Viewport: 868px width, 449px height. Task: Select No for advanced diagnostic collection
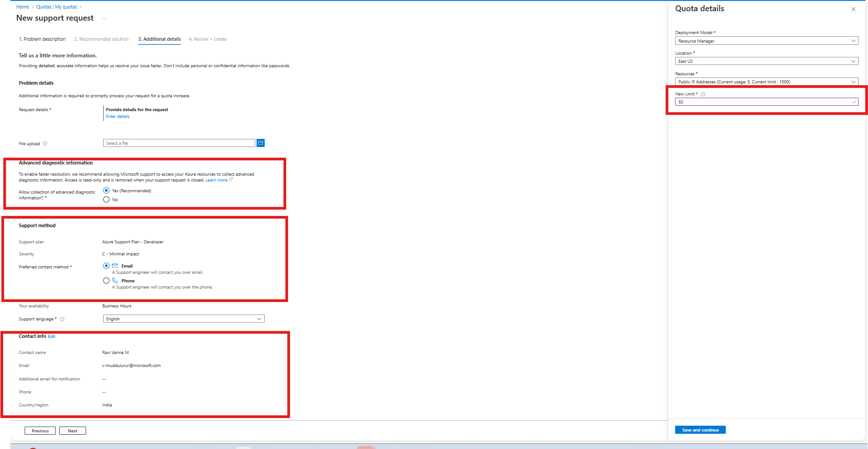106,199
